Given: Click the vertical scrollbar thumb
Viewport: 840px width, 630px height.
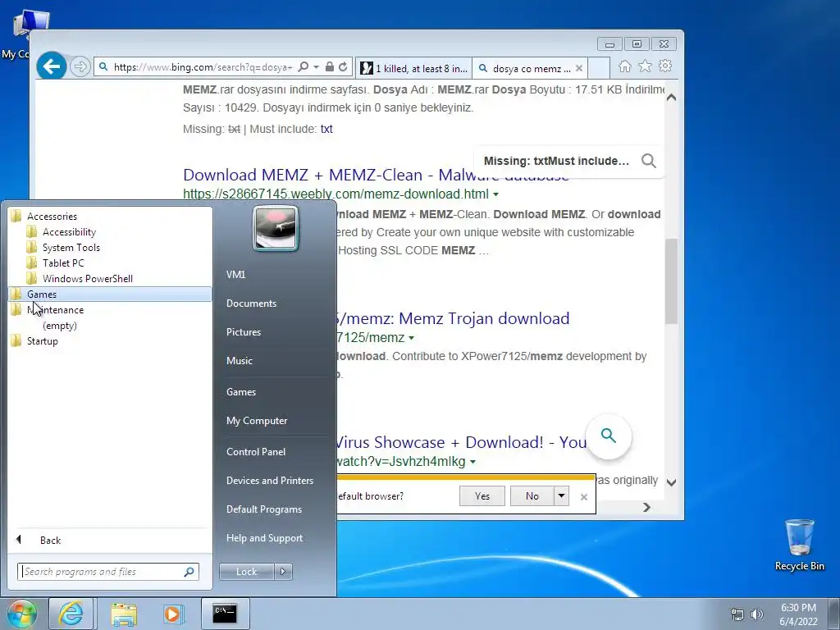Looking at the screenshot, I should 671,281.
